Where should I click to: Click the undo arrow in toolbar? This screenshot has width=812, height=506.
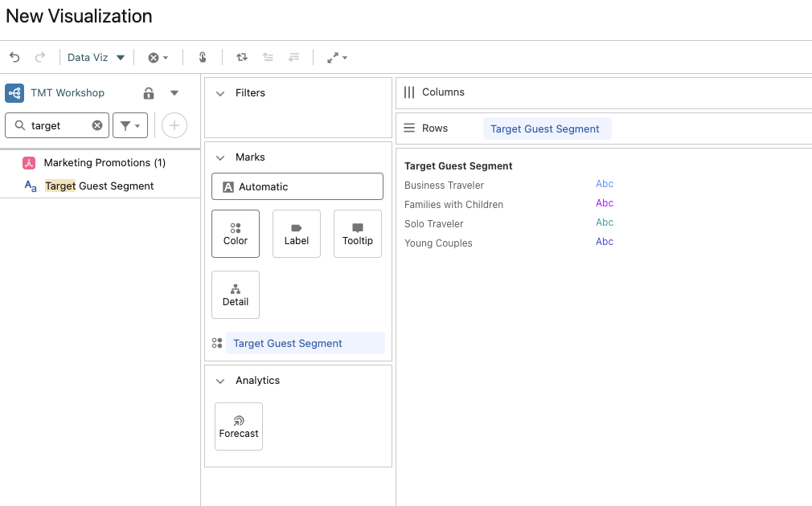coord(14,57)
